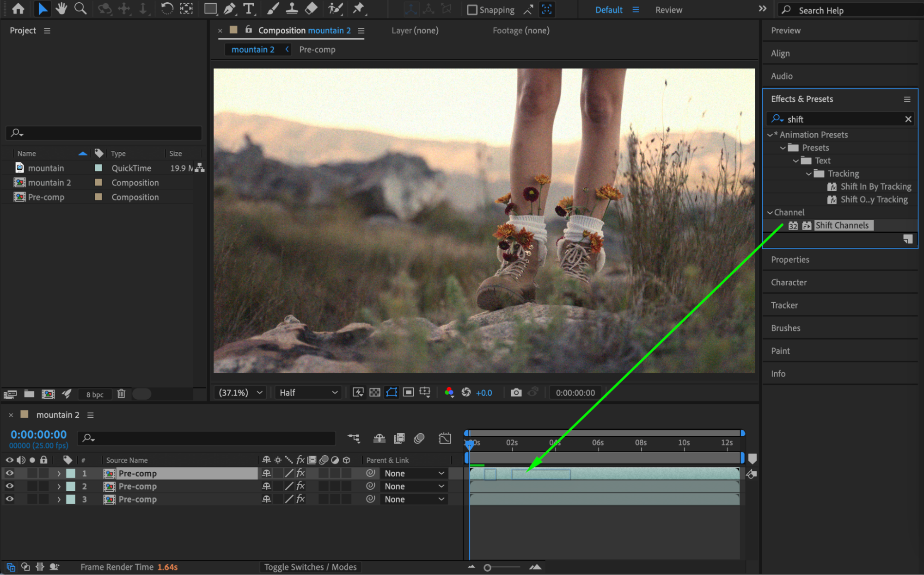The width and height of the screenshot is (924, 575).
Task: Open the Composition Mini-Flowchart icon in timeline
Action: tap(354, 438)
